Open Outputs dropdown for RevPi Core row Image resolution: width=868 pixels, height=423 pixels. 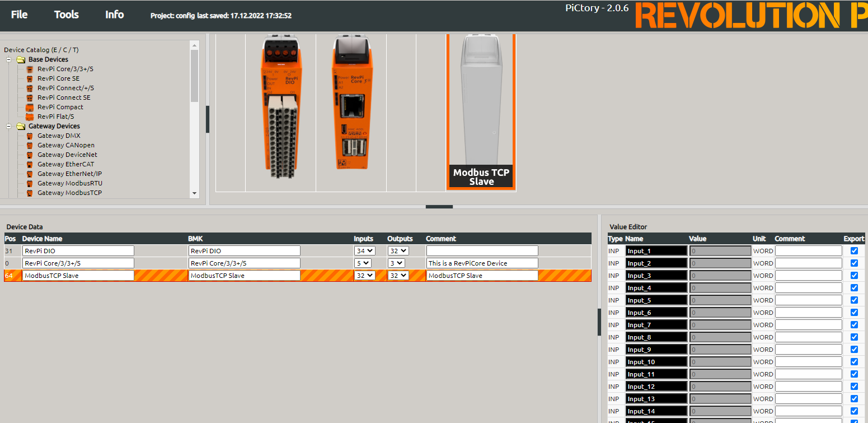396,263
